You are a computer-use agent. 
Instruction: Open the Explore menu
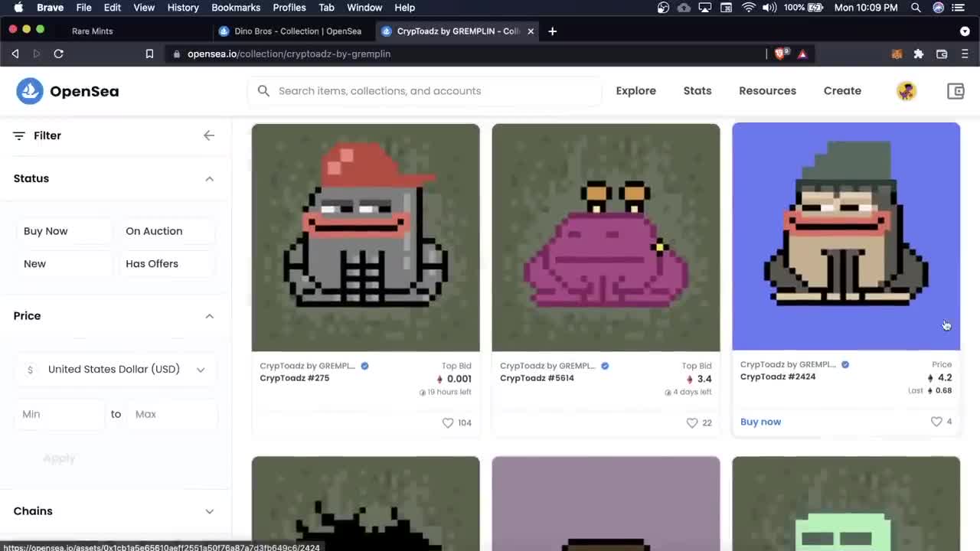click(636, 91)
